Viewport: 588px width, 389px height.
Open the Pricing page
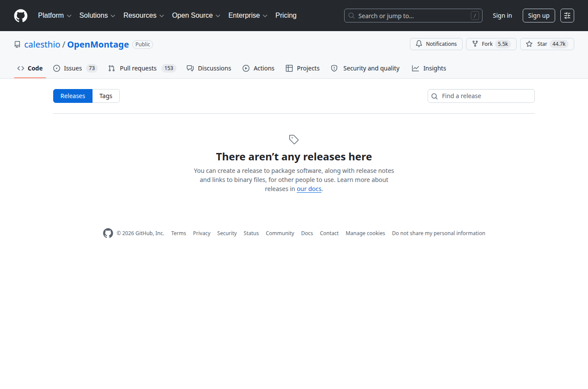click(286, 16)
